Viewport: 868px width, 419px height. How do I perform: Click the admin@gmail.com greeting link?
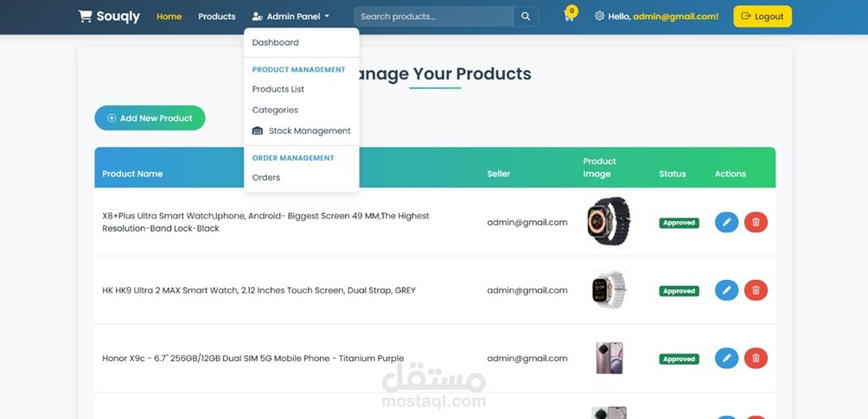click(675, 16)
